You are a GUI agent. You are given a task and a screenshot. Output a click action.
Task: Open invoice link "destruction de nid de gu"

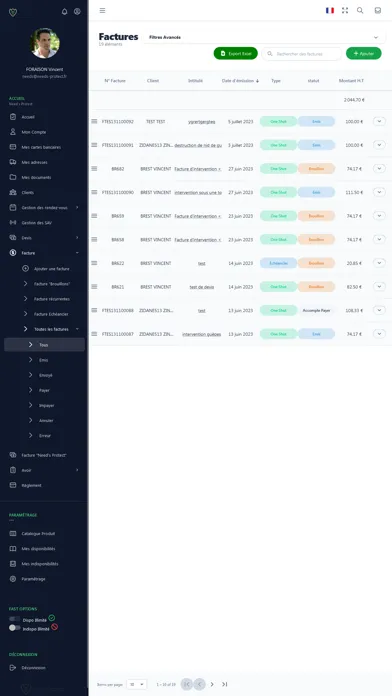click(198, 145)
